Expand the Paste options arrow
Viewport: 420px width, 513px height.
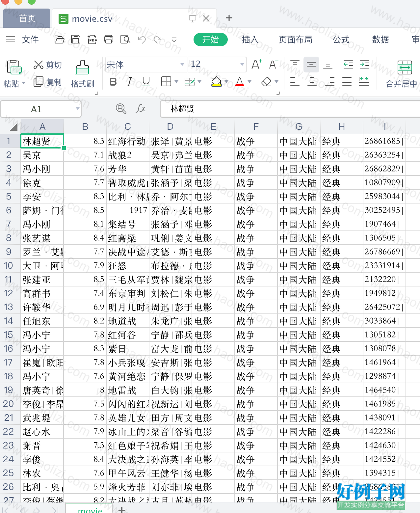[x=24, y=83]
